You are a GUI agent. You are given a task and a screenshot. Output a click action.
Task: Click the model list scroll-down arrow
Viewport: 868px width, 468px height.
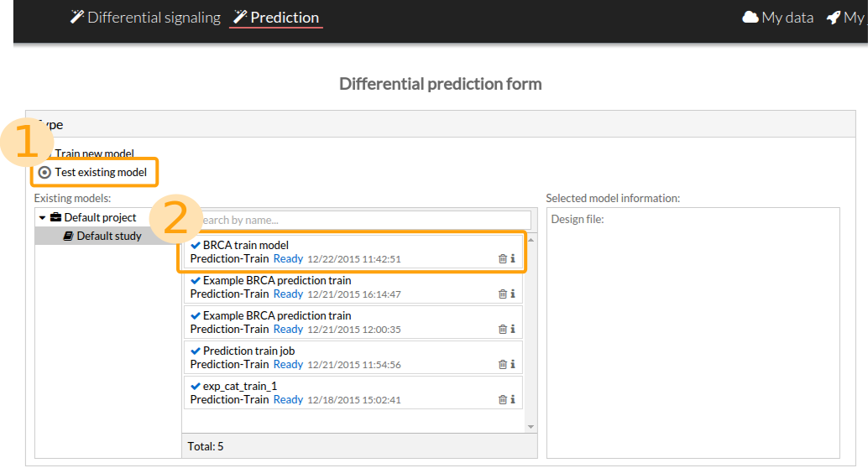[531, 427]
